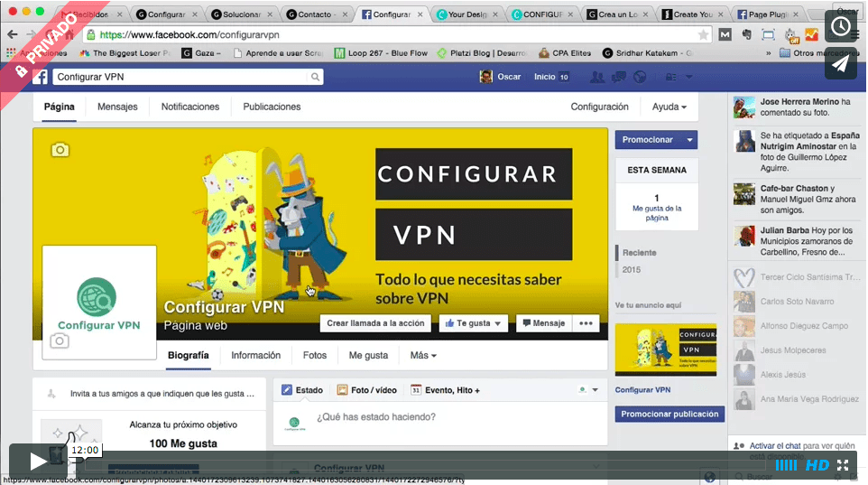Click the Promocionar button
868x485 pixels.
click(648, 140)
